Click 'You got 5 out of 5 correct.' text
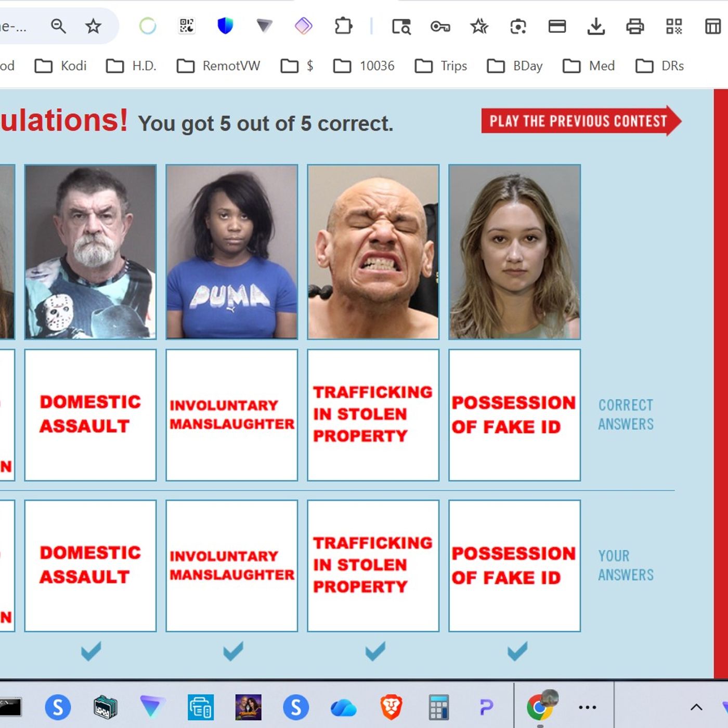Image resolution: width=728 pixels, height=728 pixels. [x=266, y=124]
